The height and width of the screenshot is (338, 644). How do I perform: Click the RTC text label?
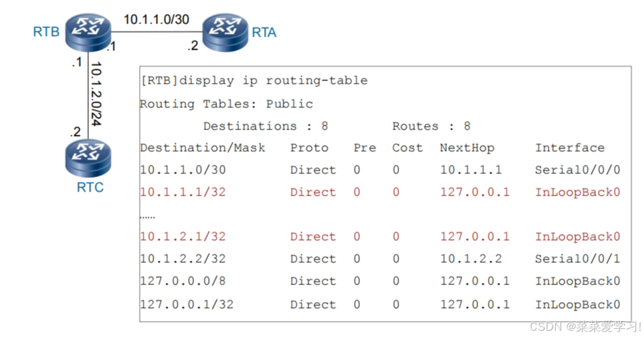90,188
